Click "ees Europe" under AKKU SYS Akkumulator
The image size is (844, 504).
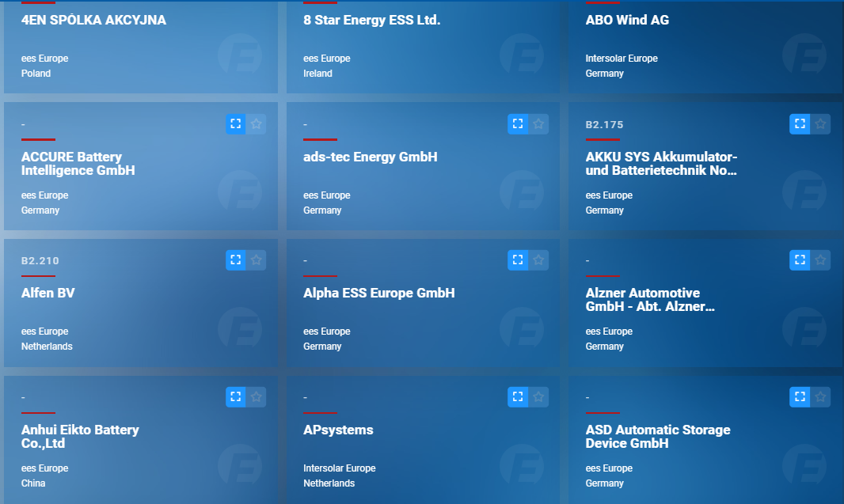[x=610, y=195]
